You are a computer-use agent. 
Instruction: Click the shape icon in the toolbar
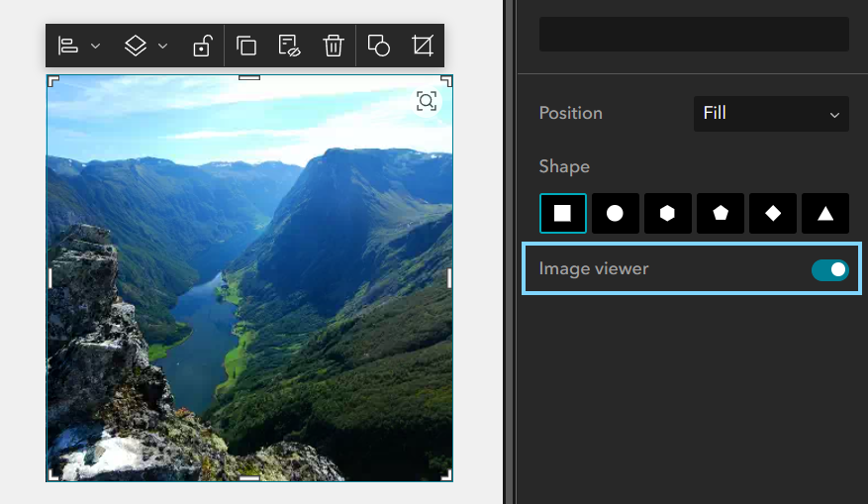tap(378, 46)
